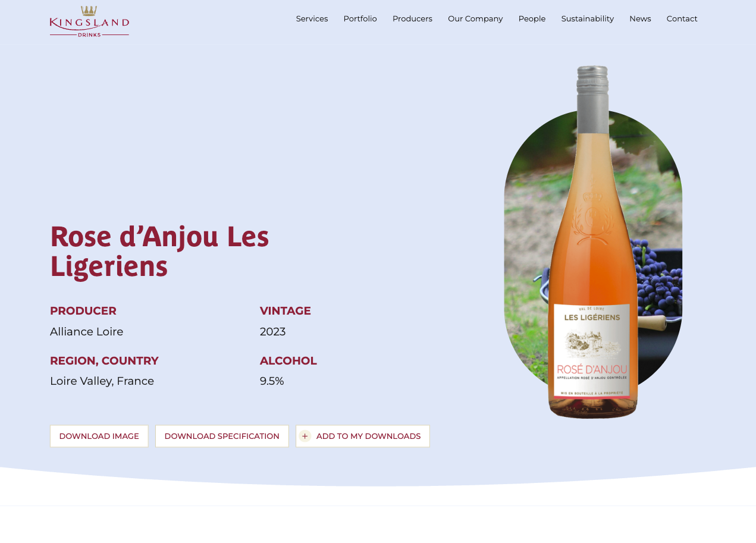
Task: Click the Kingsland Drinks logo
Action: [x=89, y=21]
